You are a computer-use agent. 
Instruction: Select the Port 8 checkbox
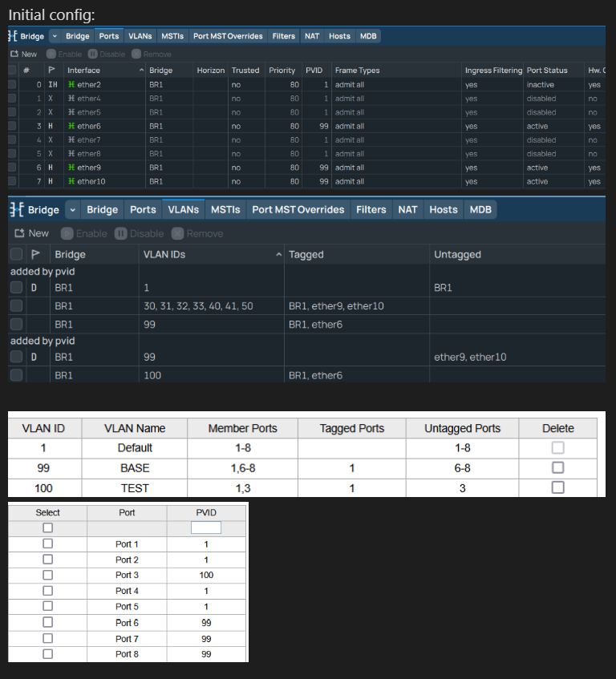point(47,654)
